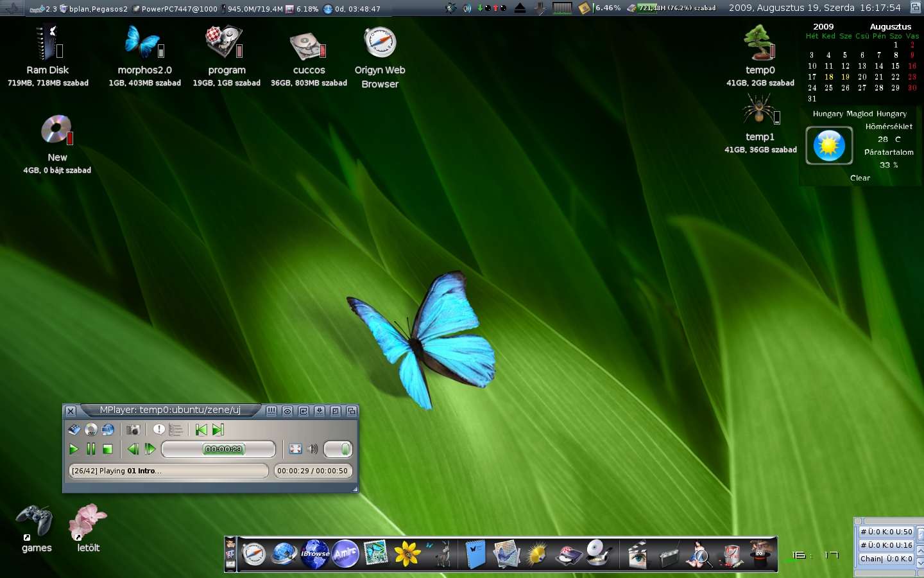
Task: Select the Play button in MPlayer
Action: pyautogui.click(x=74, y=449)
